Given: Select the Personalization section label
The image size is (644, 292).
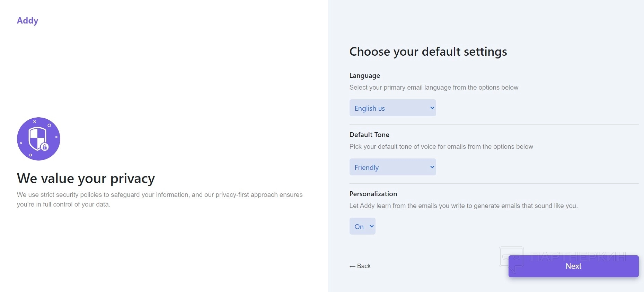Looking at the screenshot, I should coord(373,194).
